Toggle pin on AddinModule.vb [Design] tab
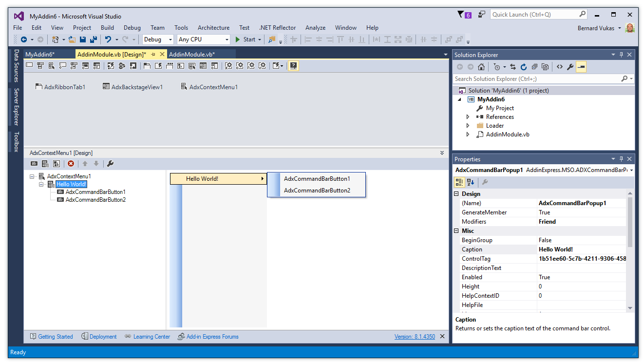The width and height of the screenshot is (644, 363). [153, 54]
